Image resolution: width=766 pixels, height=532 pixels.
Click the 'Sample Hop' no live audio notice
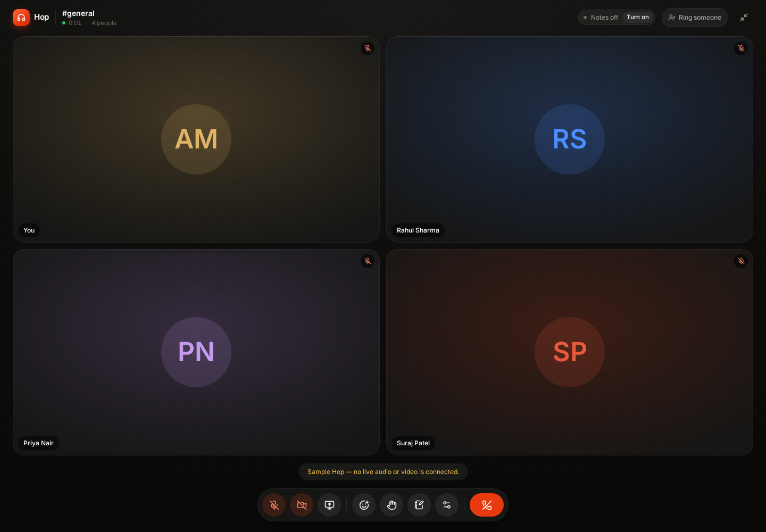(383, 472)
